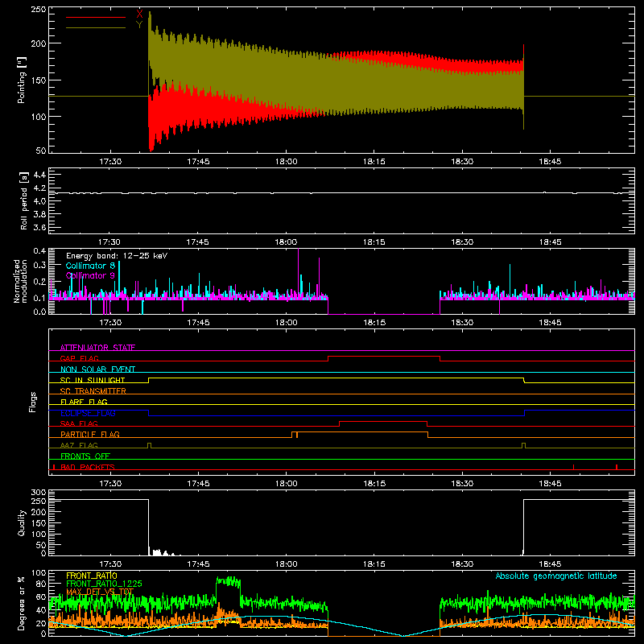
Task: Click '300' on Quality y-axis
Action: pyautogui.click(x=39, y=492)
